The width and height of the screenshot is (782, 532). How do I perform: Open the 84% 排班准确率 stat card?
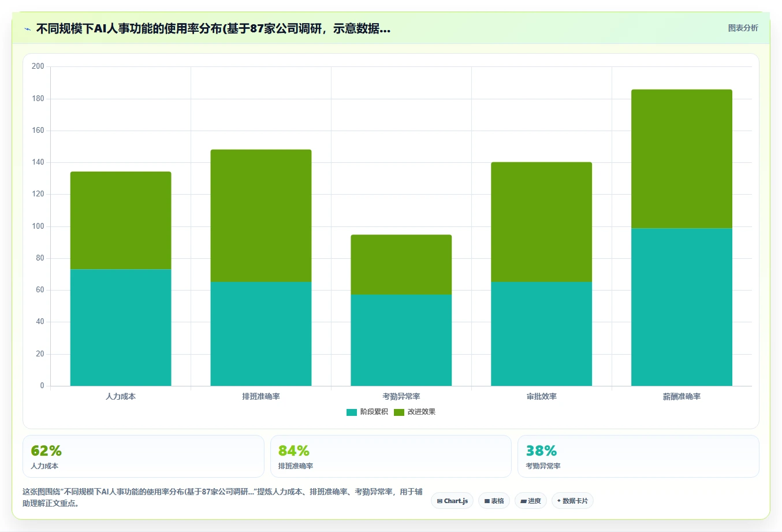[391, 456]
